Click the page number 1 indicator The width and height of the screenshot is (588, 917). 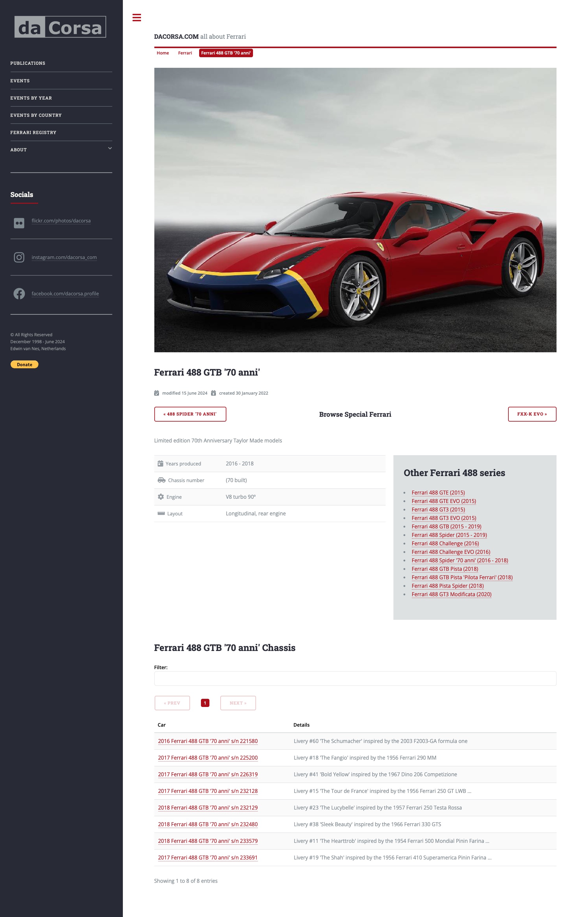point(205,702)
